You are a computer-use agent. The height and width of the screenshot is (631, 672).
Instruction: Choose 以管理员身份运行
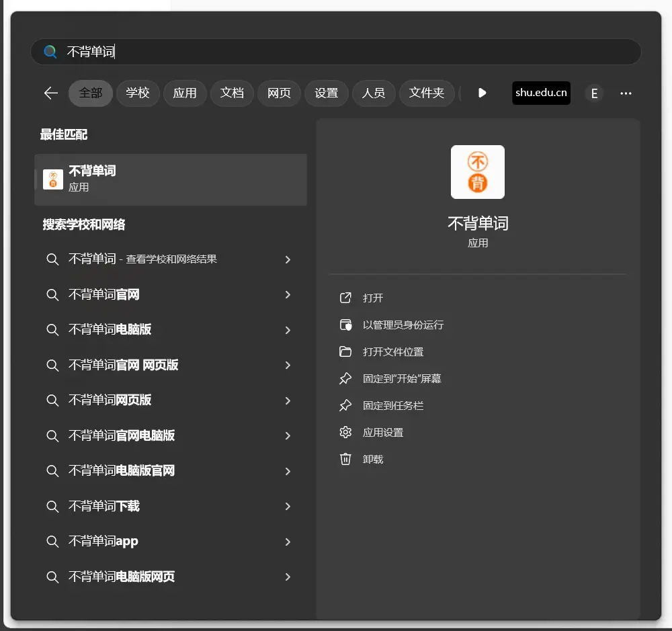tap(403, 325)
